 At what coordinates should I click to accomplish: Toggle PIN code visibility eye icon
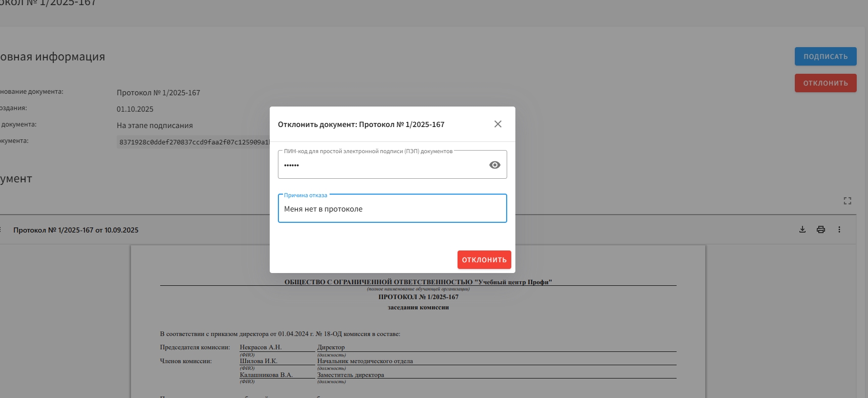494,165
